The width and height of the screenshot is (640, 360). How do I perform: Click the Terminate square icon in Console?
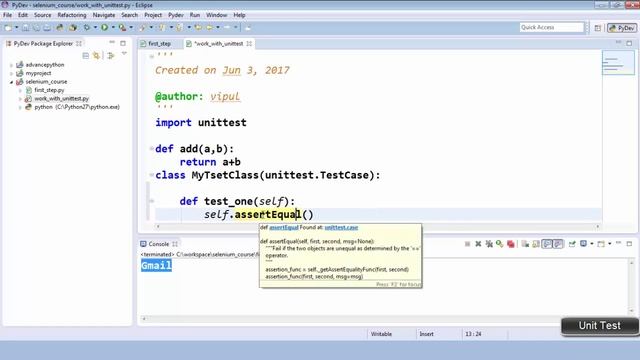(x=467, y=244)
